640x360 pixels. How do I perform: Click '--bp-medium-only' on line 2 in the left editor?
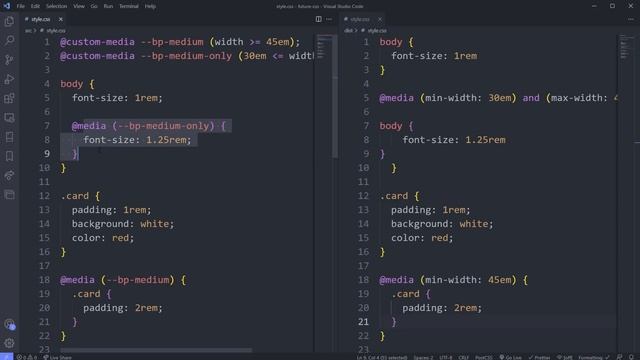point(186,56)
